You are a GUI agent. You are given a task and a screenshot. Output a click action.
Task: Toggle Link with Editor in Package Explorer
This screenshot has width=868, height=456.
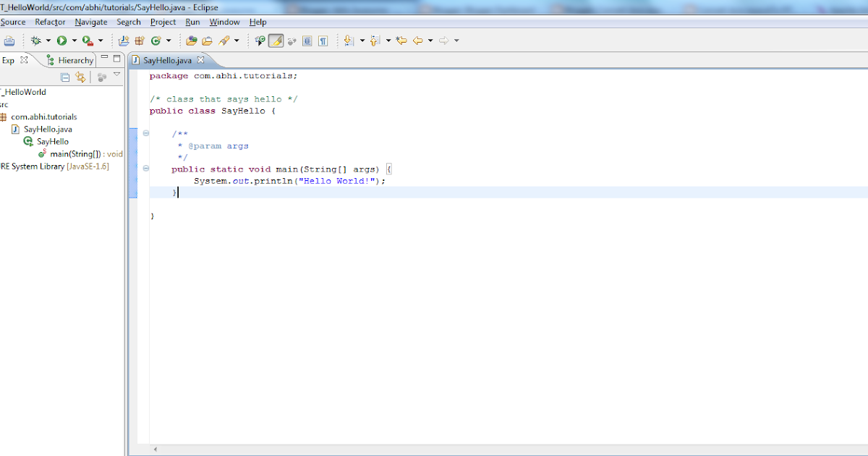click(80, 77)
